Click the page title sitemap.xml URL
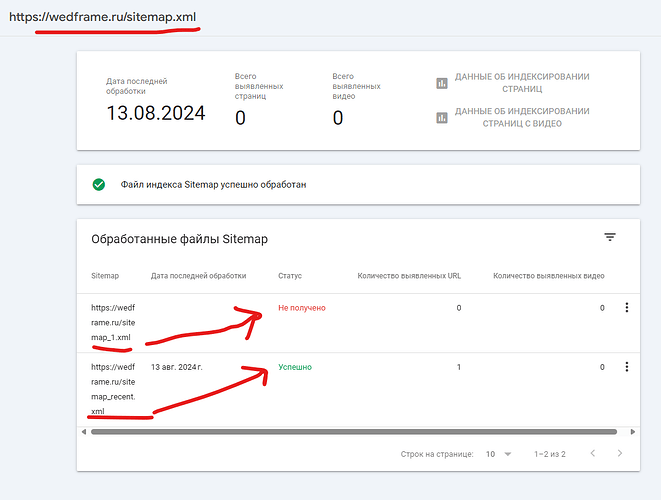Viewport: 661px width, 500px height. 102,17
